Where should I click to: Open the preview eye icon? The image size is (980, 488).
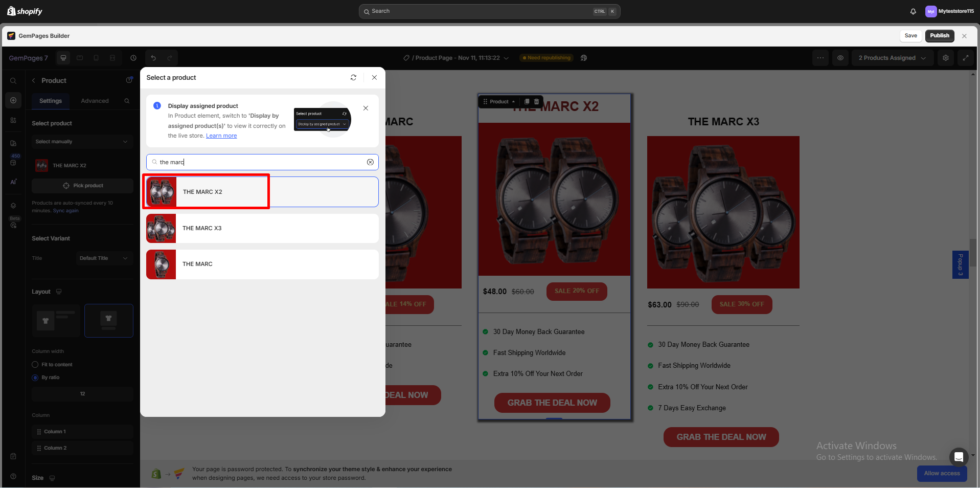click(840, 58)
